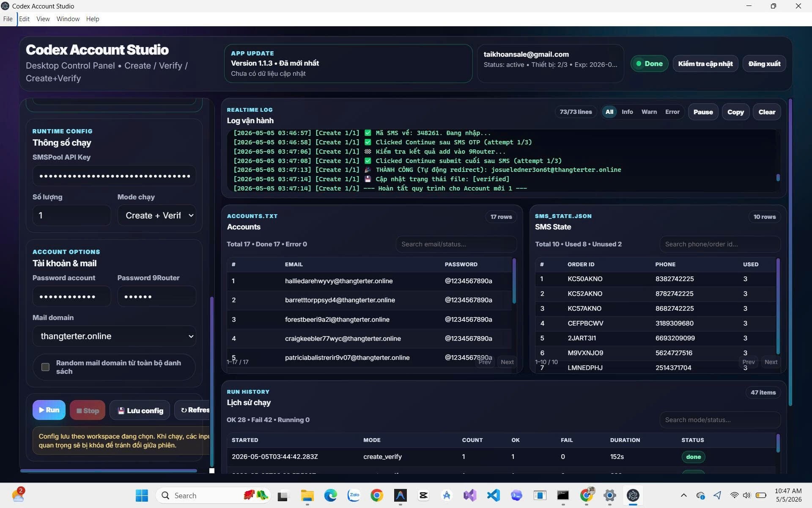Clear the realtime log
The height and width of the screenshot is (508, 812).
click(767, 112)
